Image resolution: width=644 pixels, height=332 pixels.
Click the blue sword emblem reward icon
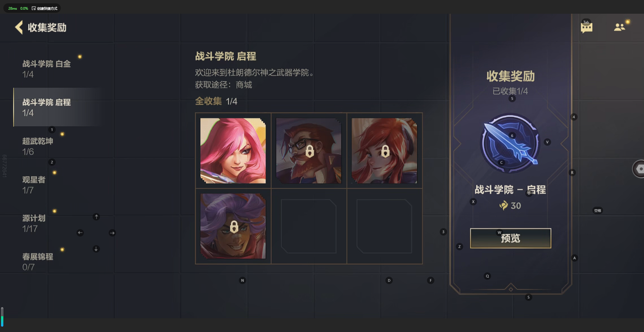tap(510, 143)
